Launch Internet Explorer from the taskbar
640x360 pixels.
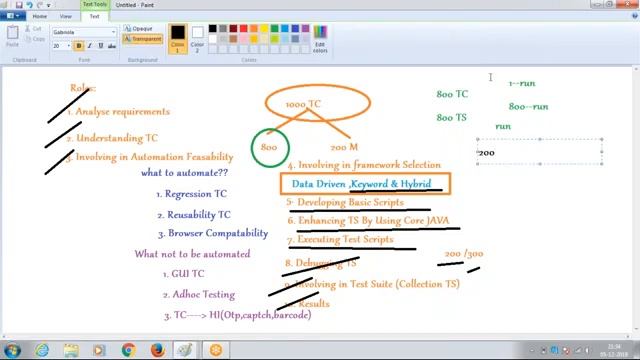coord(42,350)
